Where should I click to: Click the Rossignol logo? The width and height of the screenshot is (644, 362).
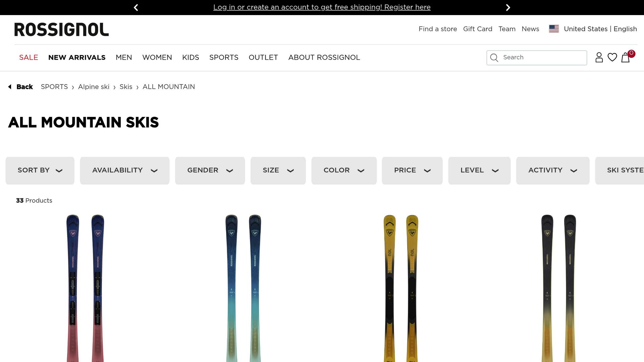(x=61, y=30)
